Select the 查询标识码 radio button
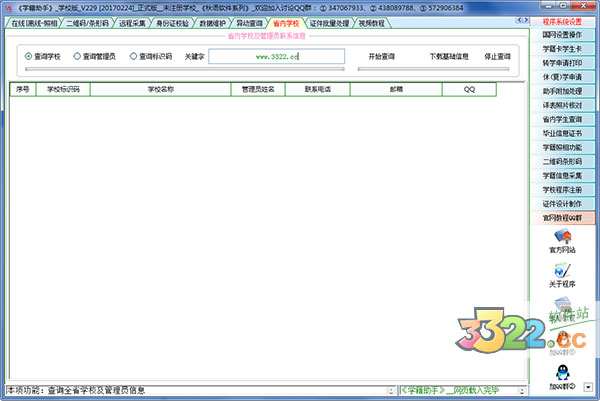This screenshot has width=600, height=401. point(133,56)
